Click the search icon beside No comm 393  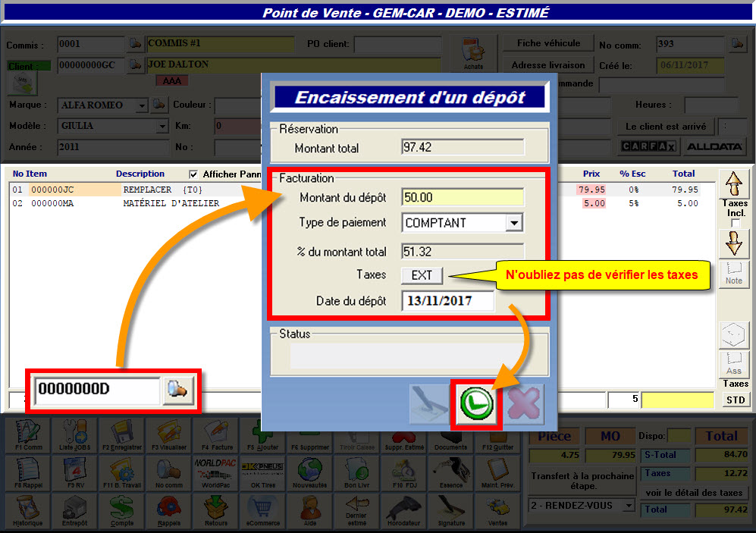[x=737, y=44]
